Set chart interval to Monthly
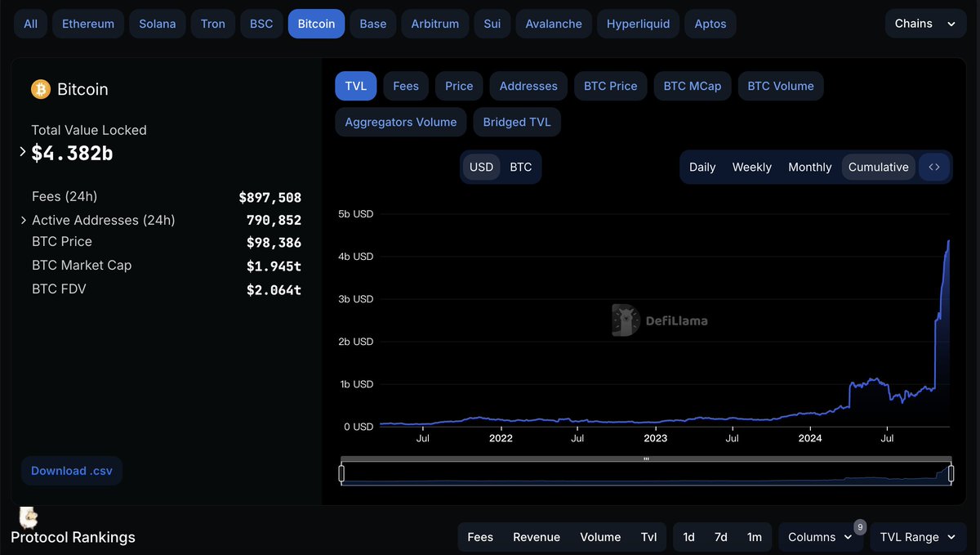 coord(810,167)
